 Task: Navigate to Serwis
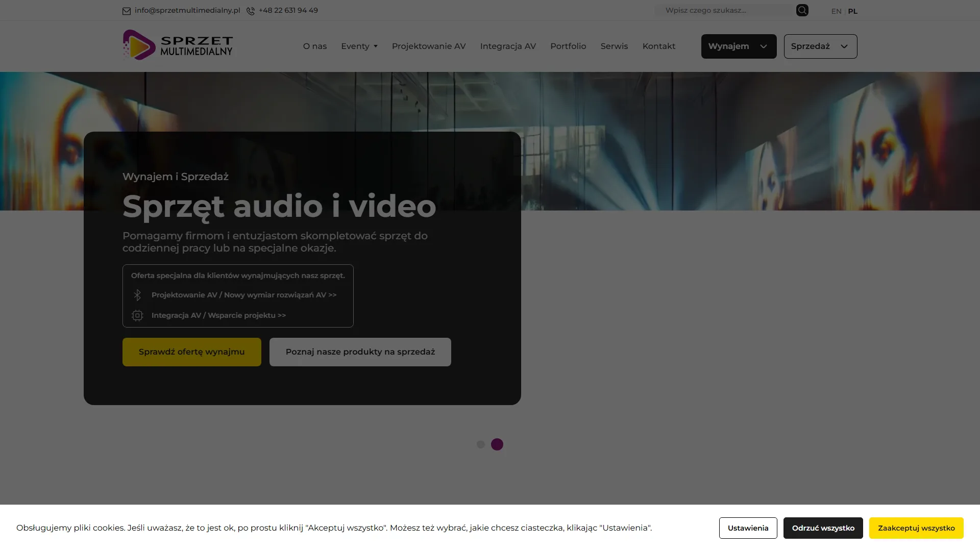coord(614,46)
